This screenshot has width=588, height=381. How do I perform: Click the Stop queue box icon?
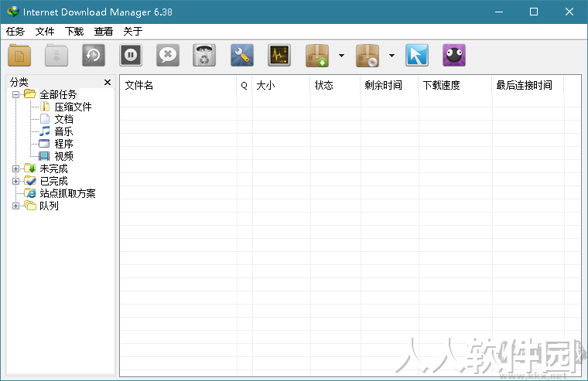(367, 56)
